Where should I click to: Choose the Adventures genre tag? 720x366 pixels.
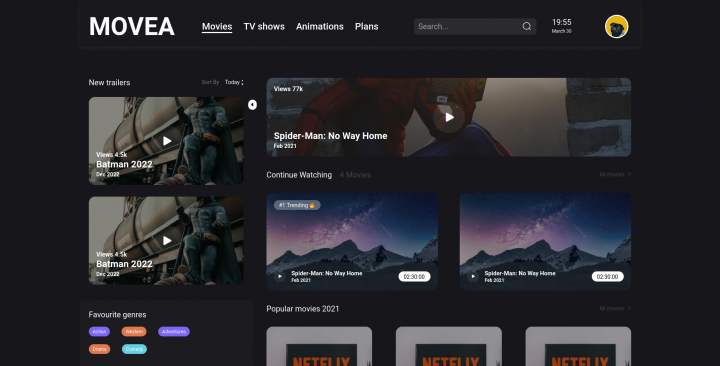coord(174,332)
